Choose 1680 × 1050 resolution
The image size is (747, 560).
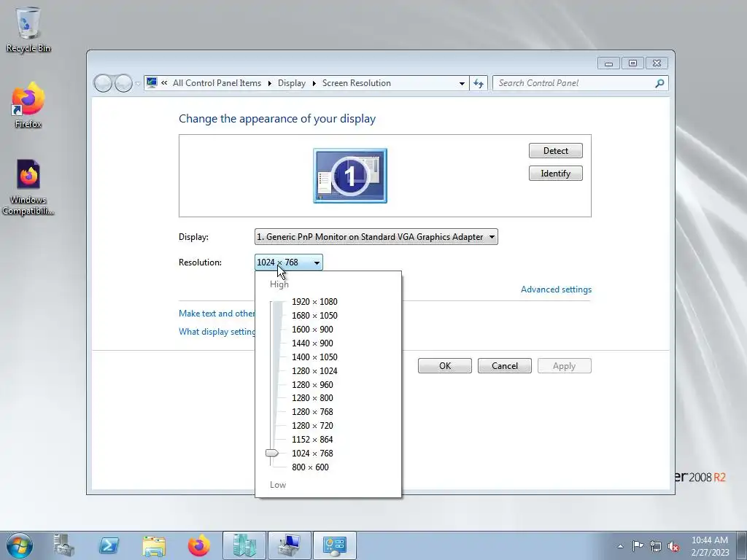314,315
